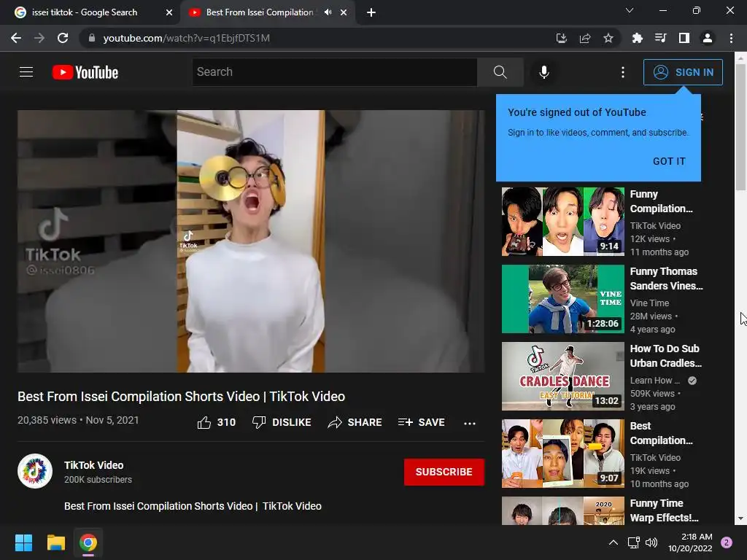Viewport: 747px width, 560px height.
Task: Open the notification center badge
Action: [x=727, y=542]
